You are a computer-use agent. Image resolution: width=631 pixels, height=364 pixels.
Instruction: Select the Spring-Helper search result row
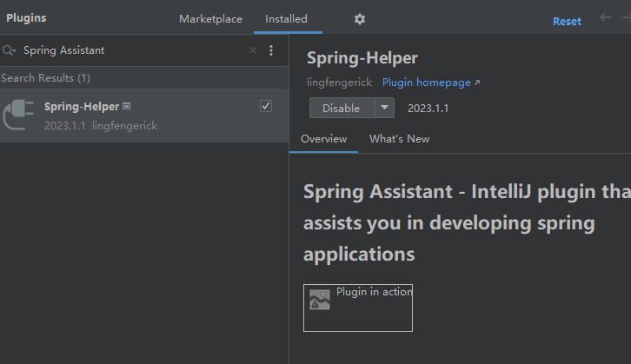pos(144,116)
